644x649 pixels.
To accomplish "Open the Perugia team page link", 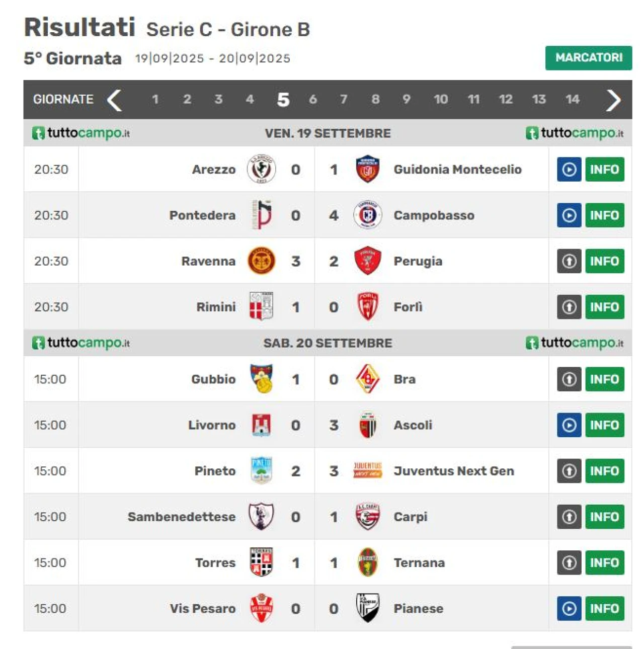I will 418,261.
